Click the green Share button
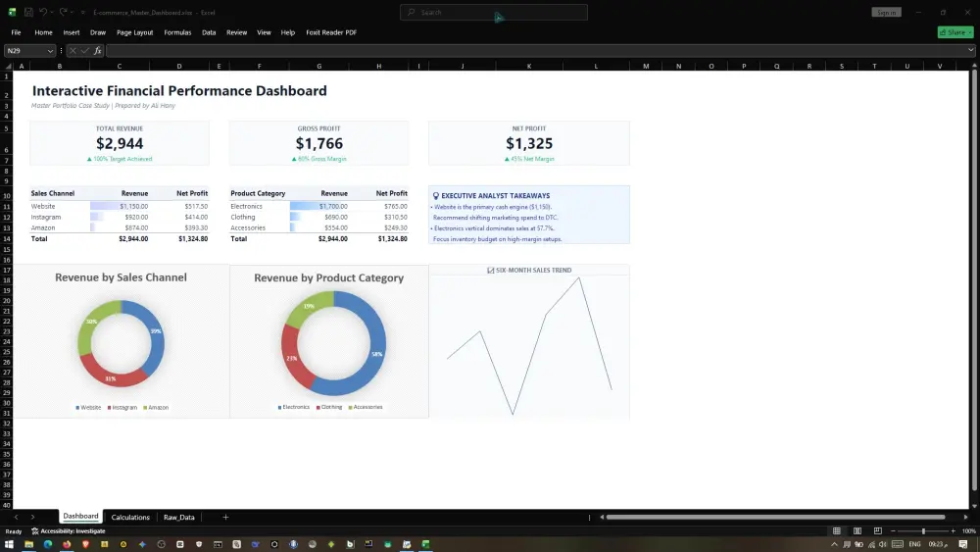The width and height of the screenshot is (980, 552). pos(955,32)
